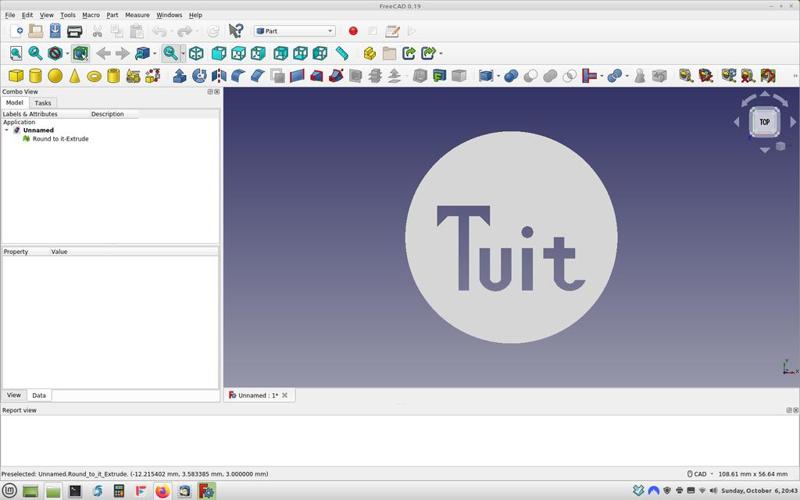Screen dimensions: 800x500
Task: Open the link navigation dropdown arrow
Action: pyautogui.click(x=155, y=54)
